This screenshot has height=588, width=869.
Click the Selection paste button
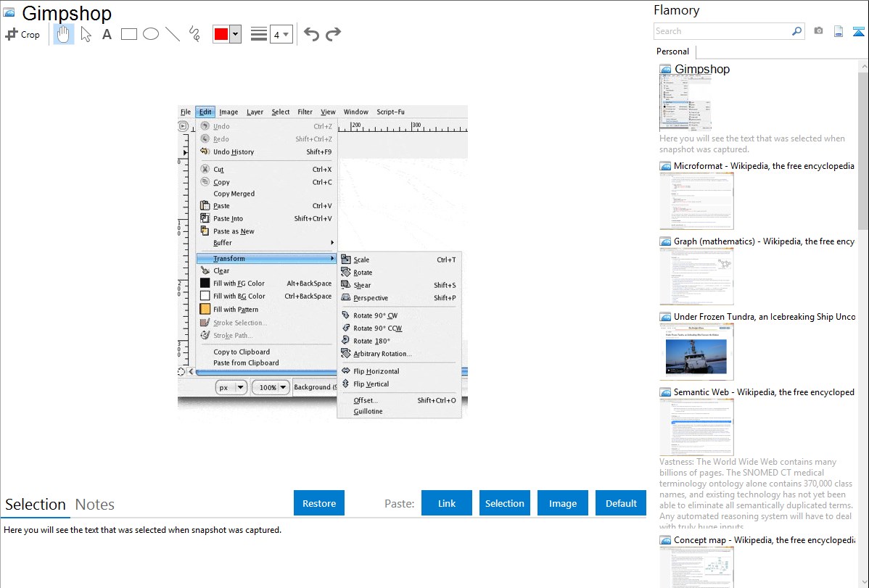coord(504,503)
